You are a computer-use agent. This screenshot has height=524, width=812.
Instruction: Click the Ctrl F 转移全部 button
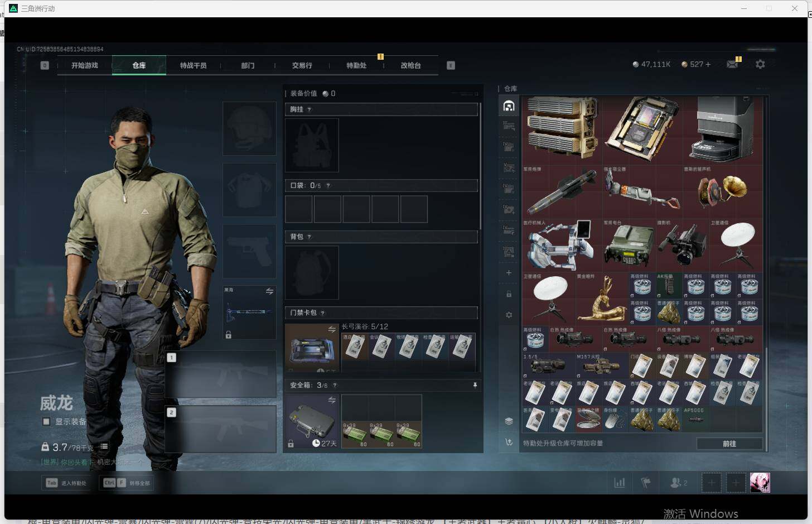[x=127, y=483]
